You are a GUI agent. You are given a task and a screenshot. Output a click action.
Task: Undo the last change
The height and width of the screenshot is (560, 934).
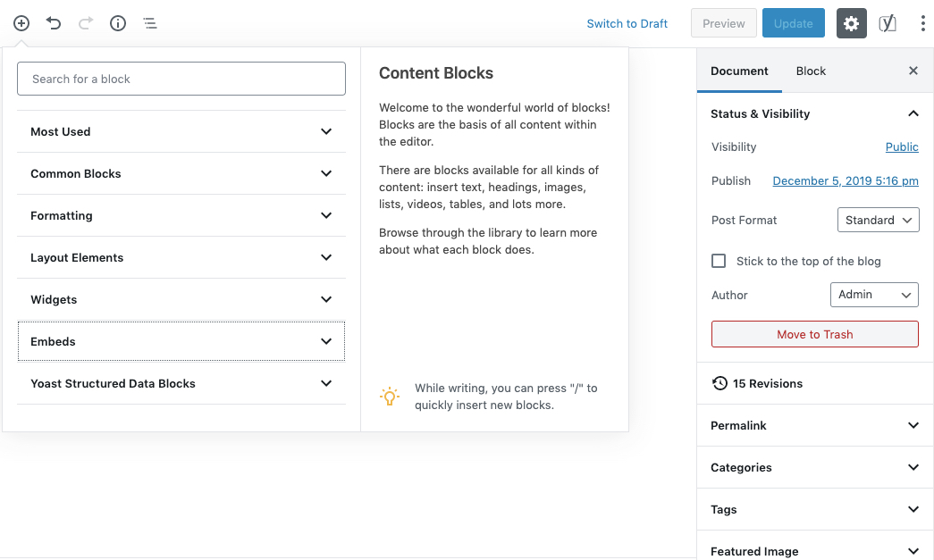[x=54, y=23]
